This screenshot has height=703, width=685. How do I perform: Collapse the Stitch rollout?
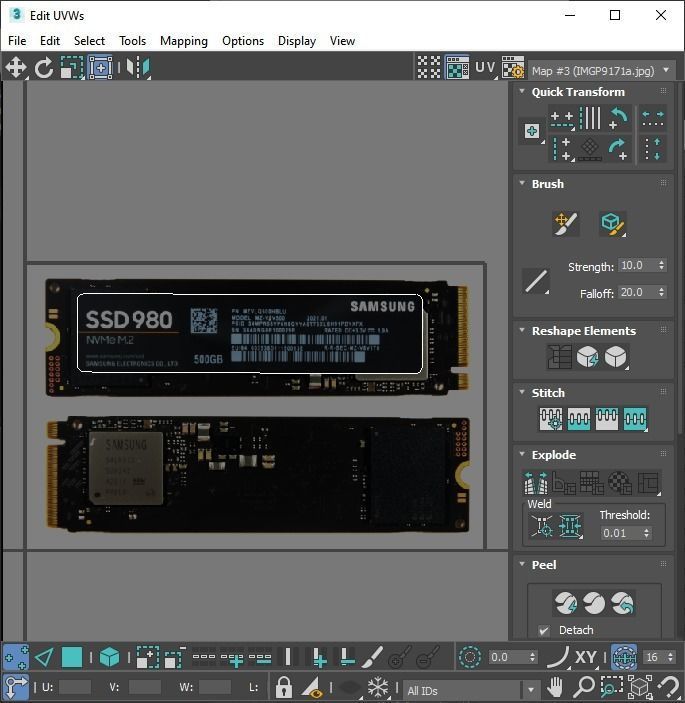(x=522, y=392)
